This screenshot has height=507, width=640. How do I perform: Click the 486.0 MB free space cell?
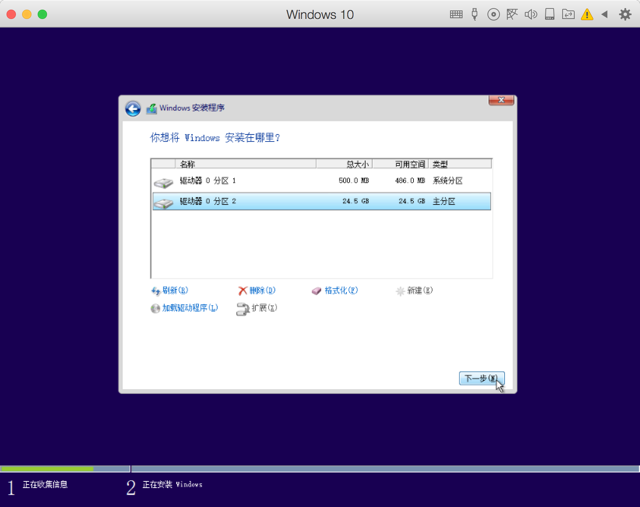pos(410,180)
